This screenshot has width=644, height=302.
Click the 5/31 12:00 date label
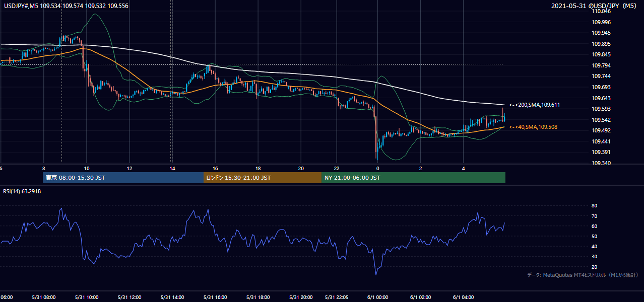[129, 297]
